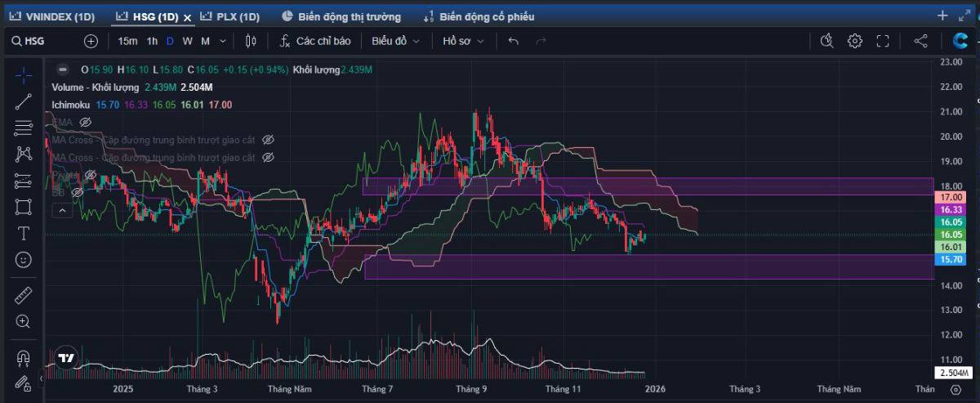Pick the ruler measure tool
Viewport: 980px width, 403px height.
[24, 295]
